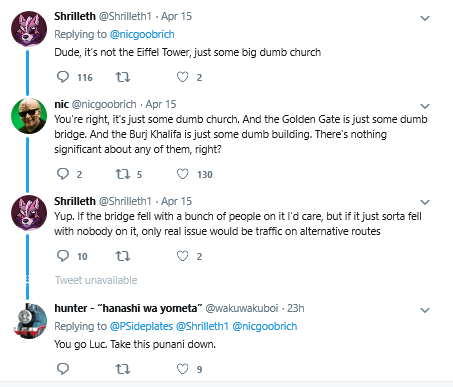Open more options chevron on hunter's tweet
The image size is (453, 387).
[x=425, y=310]
